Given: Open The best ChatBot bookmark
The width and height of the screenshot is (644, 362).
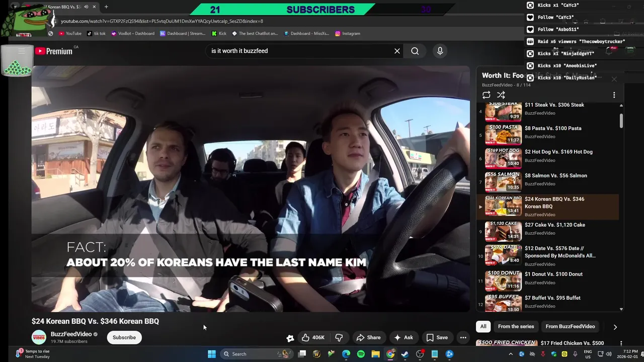Looking at the screenshot, I should [255, 33].
